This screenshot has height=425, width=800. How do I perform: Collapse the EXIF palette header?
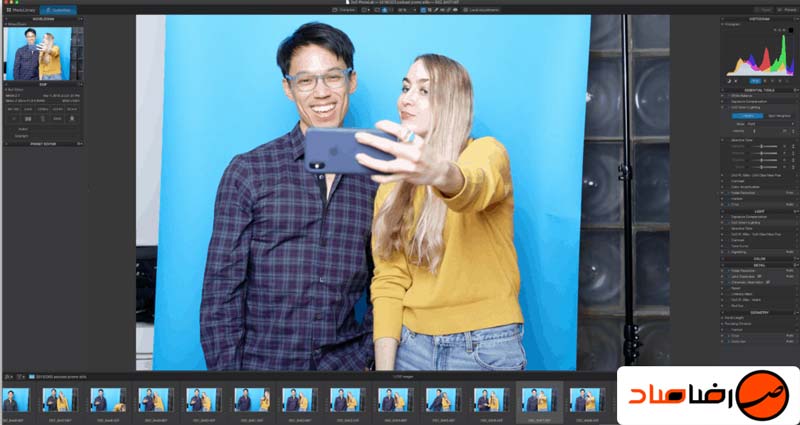[x=43, y=85]
